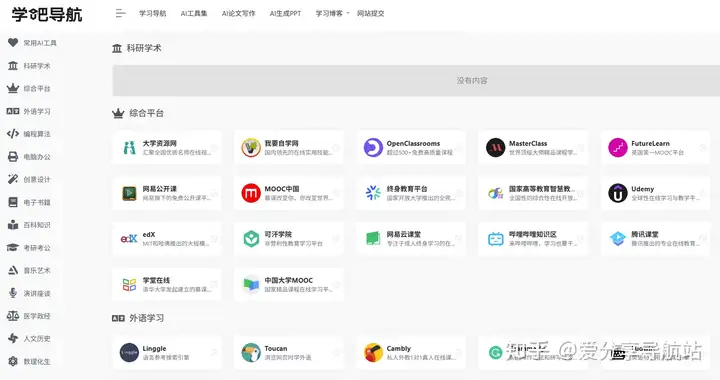Image resolution: width=720 pixels, height=380 pixels.
Task: Click the MasterClass logo icon
Action: pos(495,147)
